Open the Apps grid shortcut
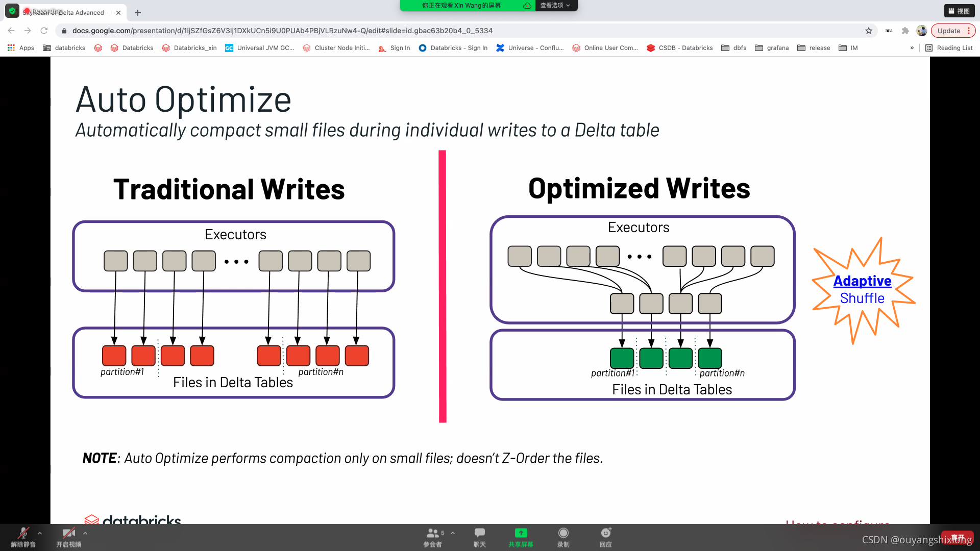The image size is (980, 551). [x=20, y=48]
